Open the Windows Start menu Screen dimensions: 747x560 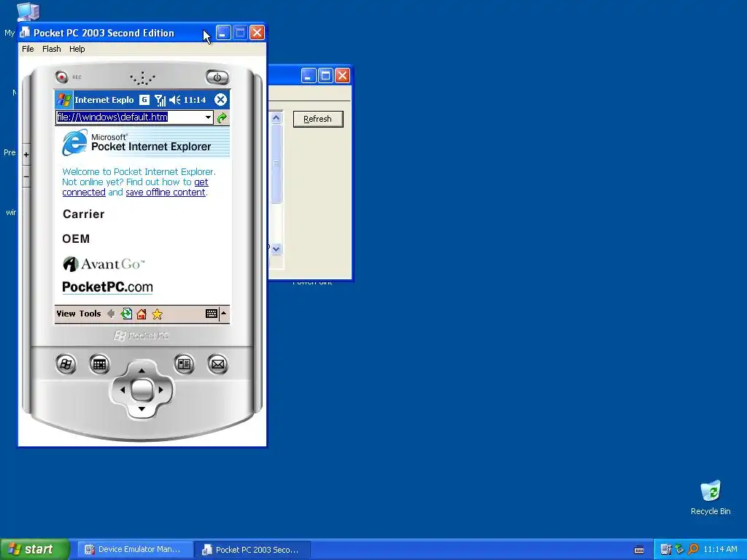point(35,549)
